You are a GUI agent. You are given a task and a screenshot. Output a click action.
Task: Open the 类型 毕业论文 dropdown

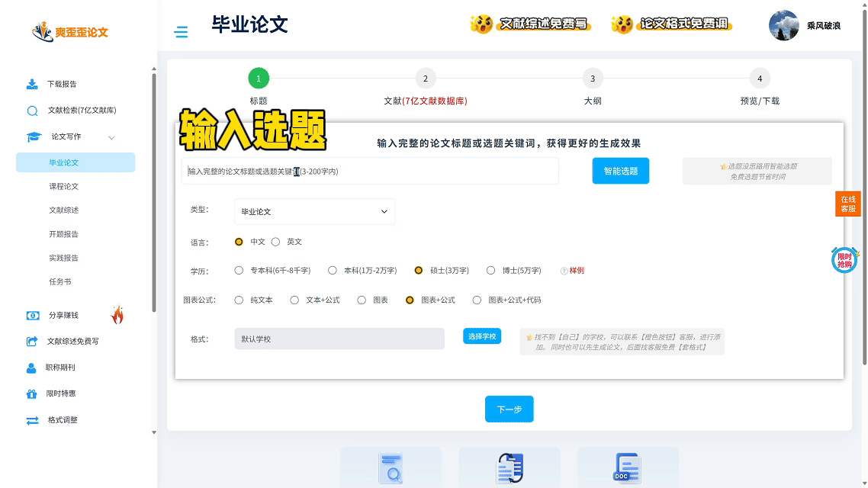point(314,212)
